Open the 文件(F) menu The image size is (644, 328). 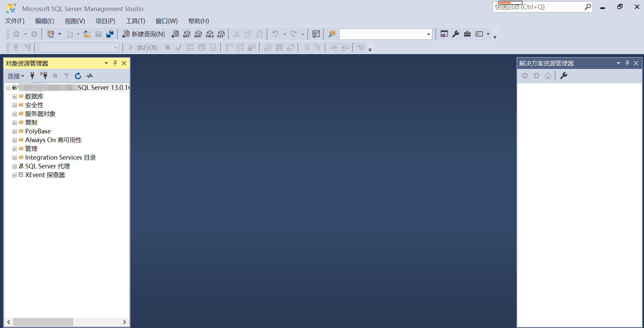click(x=15, y=21)
